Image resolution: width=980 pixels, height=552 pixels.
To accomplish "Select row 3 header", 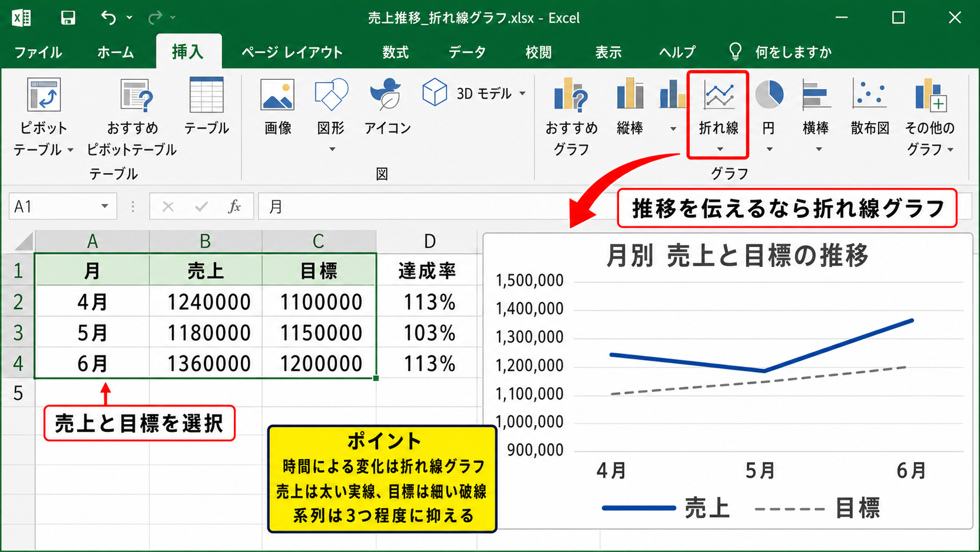I will [18, 333].
